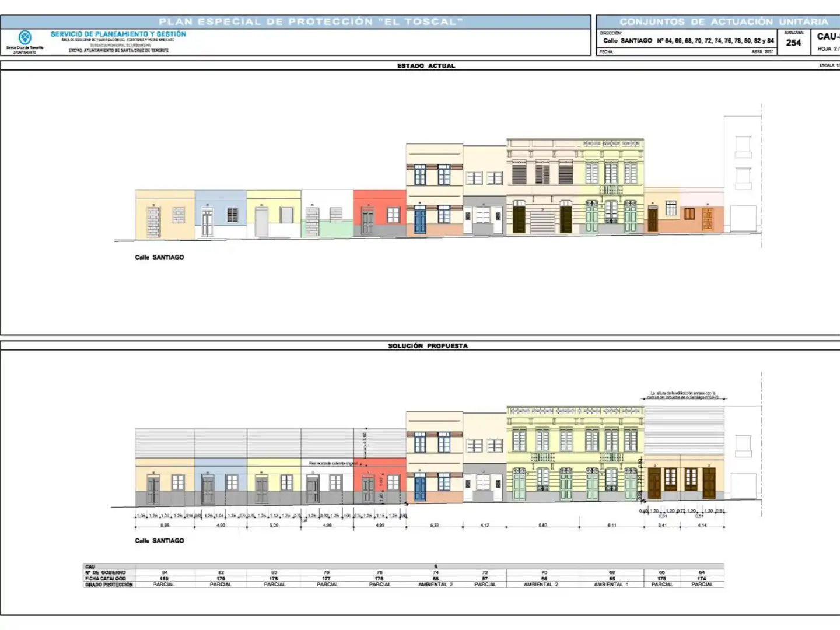
Task: Click the 'ABRIL 2017' date field
Action: 762,52
